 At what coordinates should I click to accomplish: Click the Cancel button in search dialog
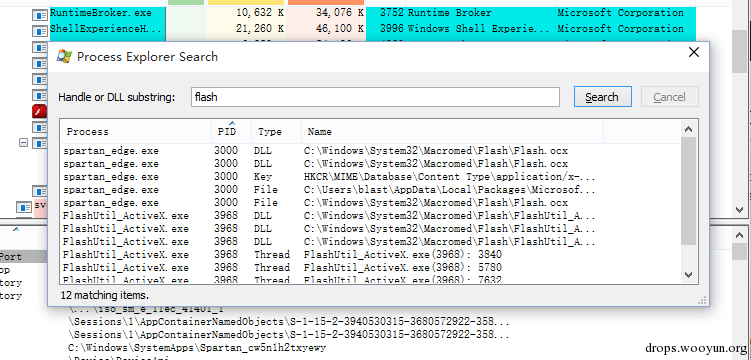pos(669,97)
